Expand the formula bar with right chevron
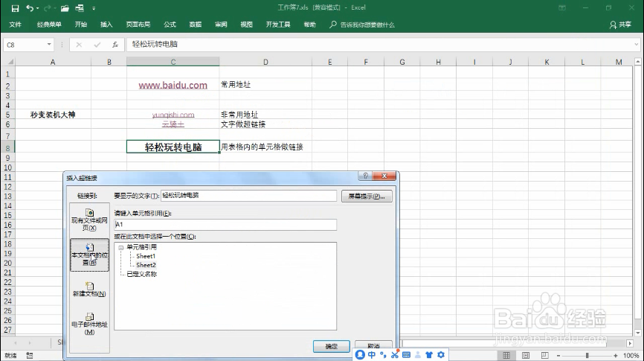644x361 pixels. coord(637,45)
